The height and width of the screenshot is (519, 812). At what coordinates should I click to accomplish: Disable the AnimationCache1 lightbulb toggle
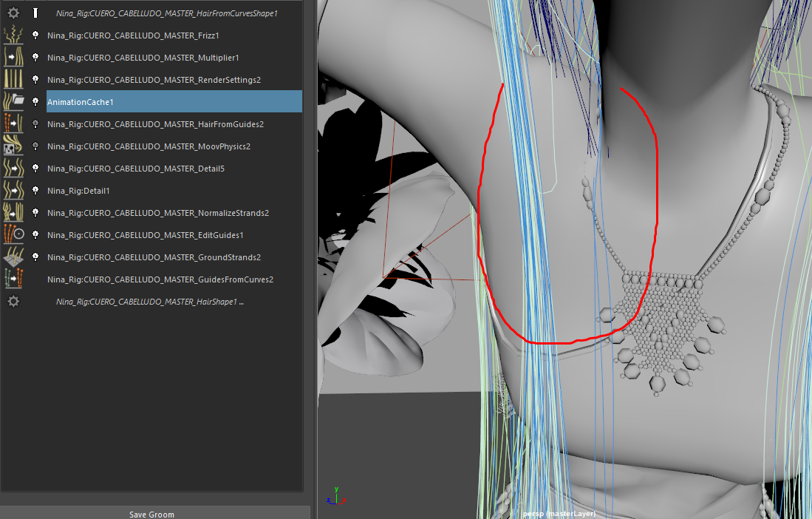tap(35, 101)
